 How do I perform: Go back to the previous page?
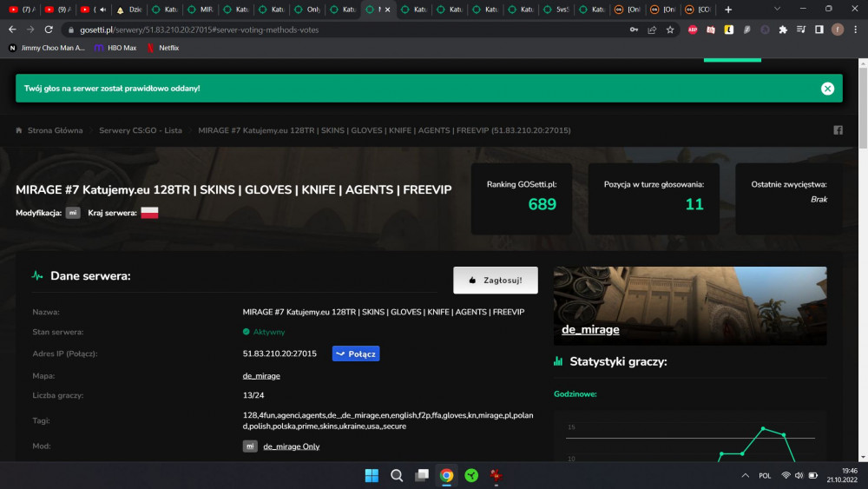coord(12,30)
